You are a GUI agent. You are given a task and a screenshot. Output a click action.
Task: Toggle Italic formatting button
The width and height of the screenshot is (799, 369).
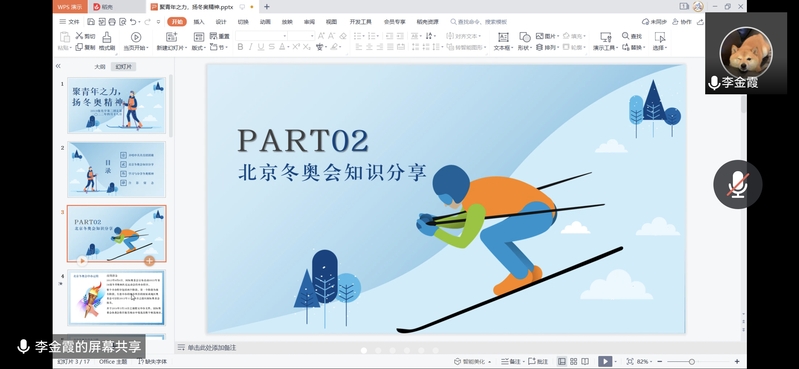250,47
